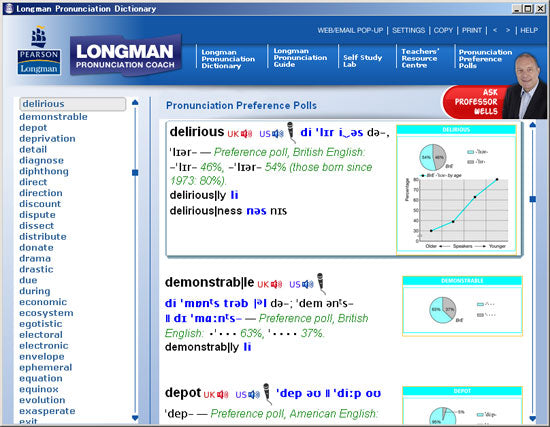Go back with the < button

(495, 30)
